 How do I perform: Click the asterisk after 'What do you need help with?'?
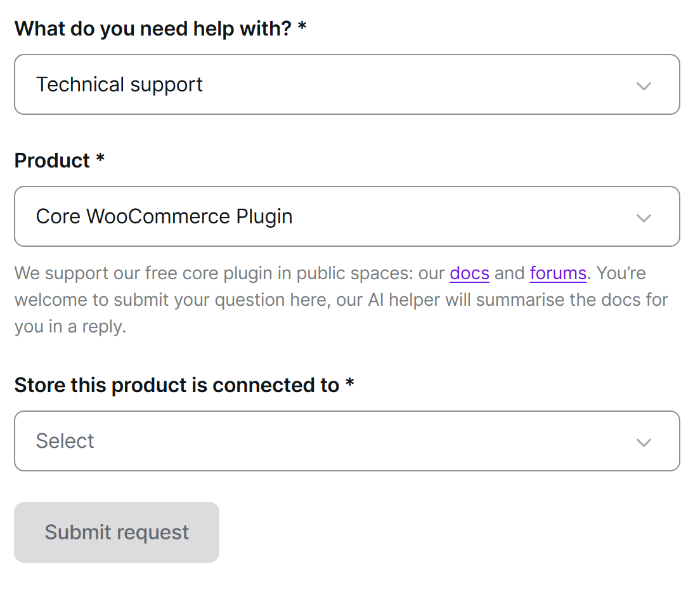302,27
